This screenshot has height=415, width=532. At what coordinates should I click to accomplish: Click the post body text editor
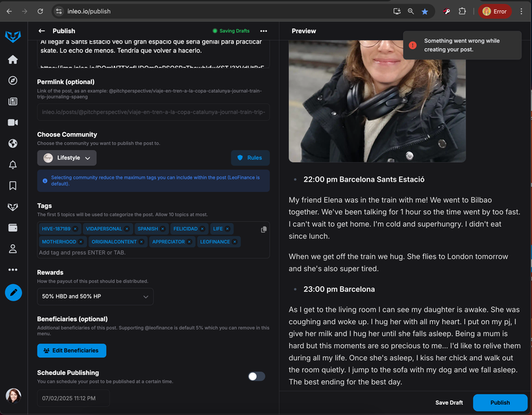(153, 53)
